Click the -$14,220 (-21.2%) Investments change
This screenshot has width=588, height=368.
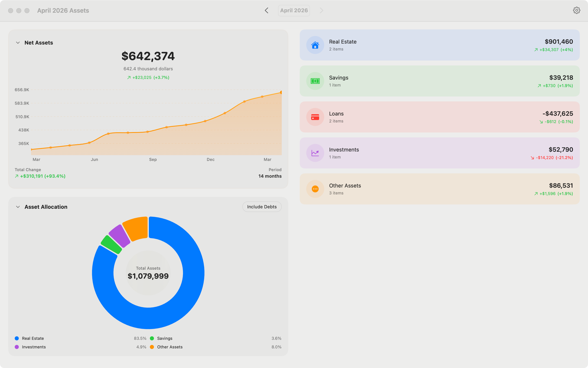click(x=551, y=158)
